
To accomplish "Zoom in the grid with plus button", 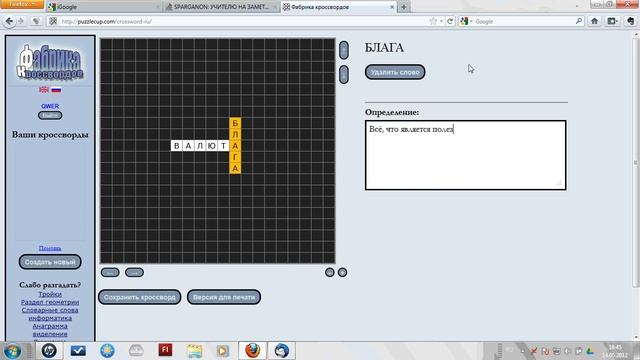I will pyautogui.click(x=342, y=272).
